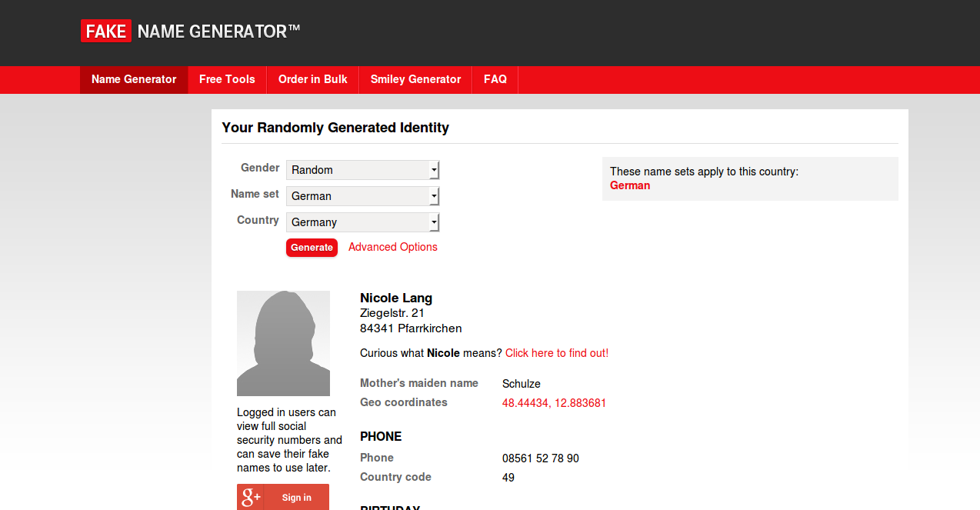Image resolution: width=980 pixels, height=510 pixels.
Task: Click the 'Mother's maiden name' label
Action: tap(419, 383)
